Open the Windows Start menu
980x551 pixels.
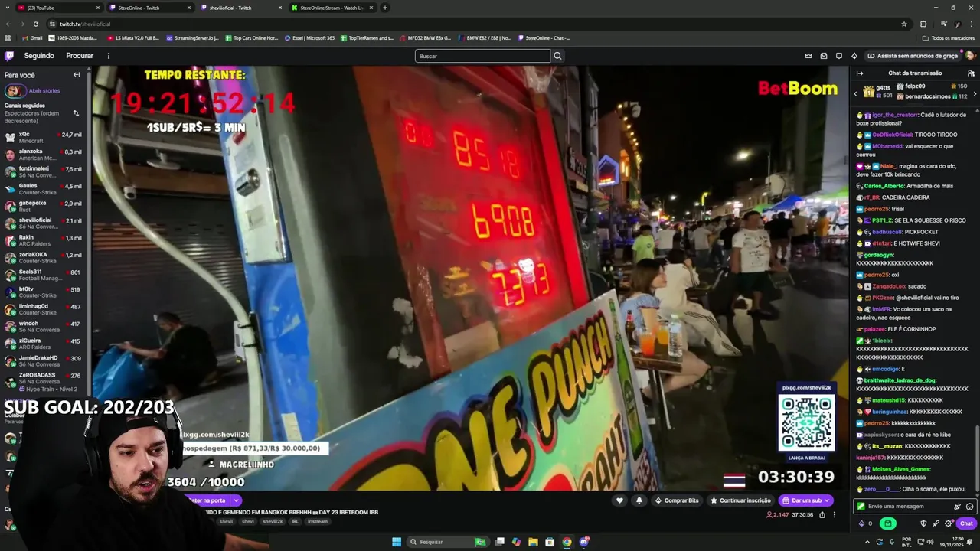click(397, 542)
